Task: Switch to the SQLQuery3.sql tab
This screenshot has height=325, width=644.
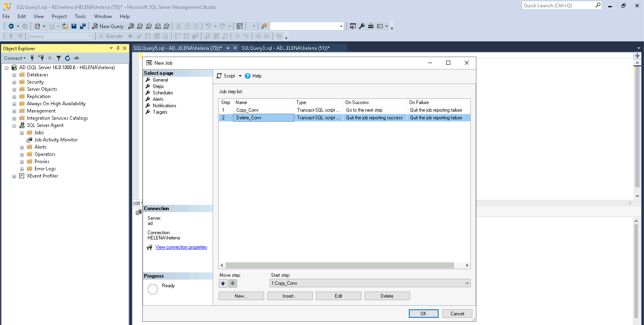Action: click(x=285, y=48)
